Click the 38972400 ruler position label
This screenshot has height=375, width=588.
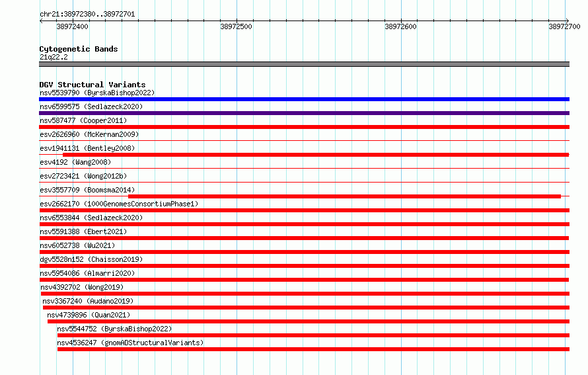[x=73, y=26]
